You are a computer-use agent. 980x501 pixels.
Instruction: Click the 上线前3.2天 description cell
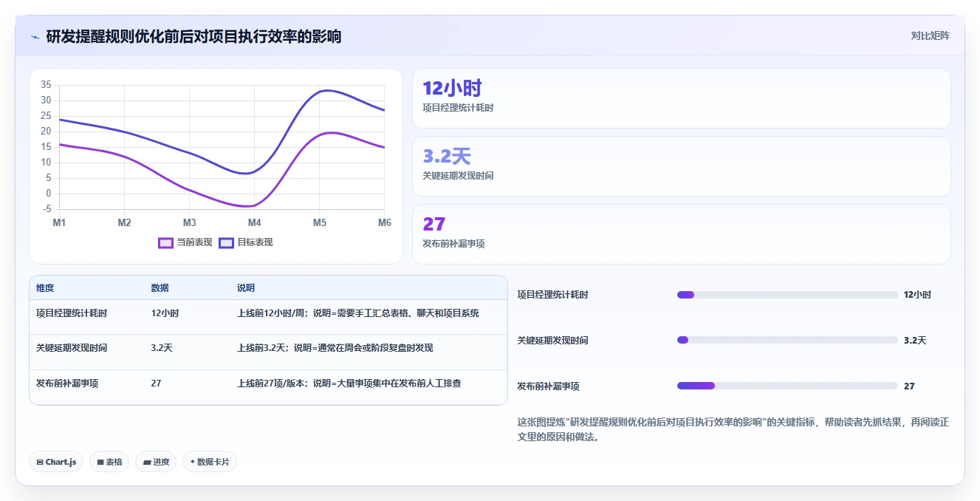pos(335,348)
